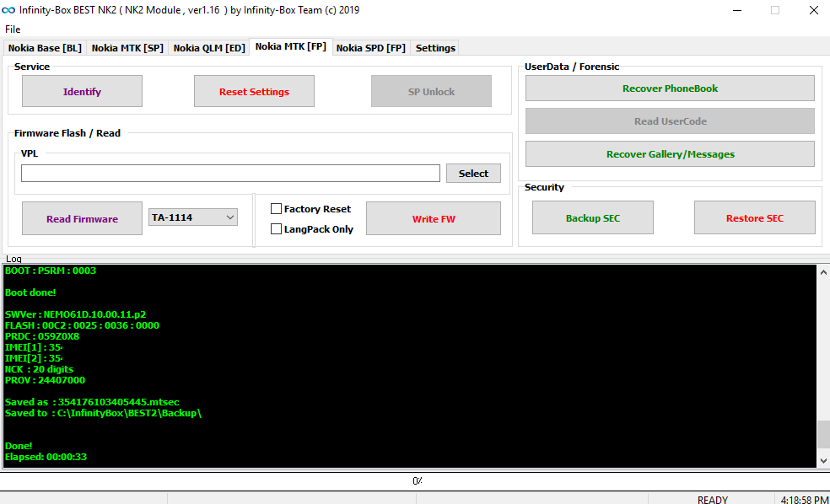Click the 0% progress bar
The height and width of the screenshot is (504, 830).
pos(415,480)
